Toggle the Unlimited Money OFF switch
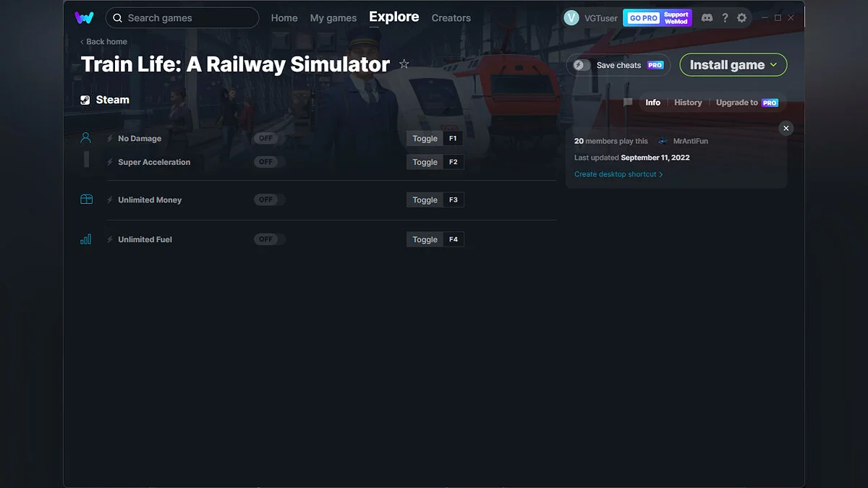 (269, 200)
